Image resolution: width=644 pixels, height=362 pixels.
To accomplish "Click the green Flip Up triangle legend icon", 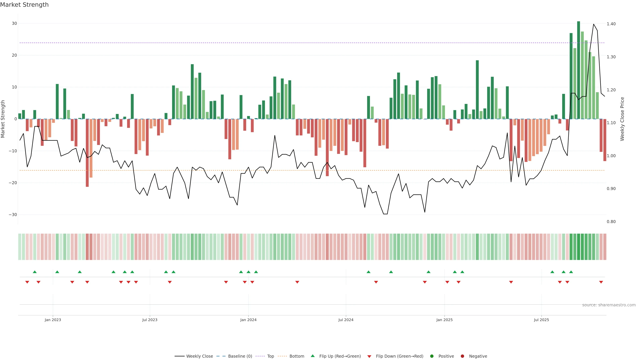I will (x=312, y=356).
